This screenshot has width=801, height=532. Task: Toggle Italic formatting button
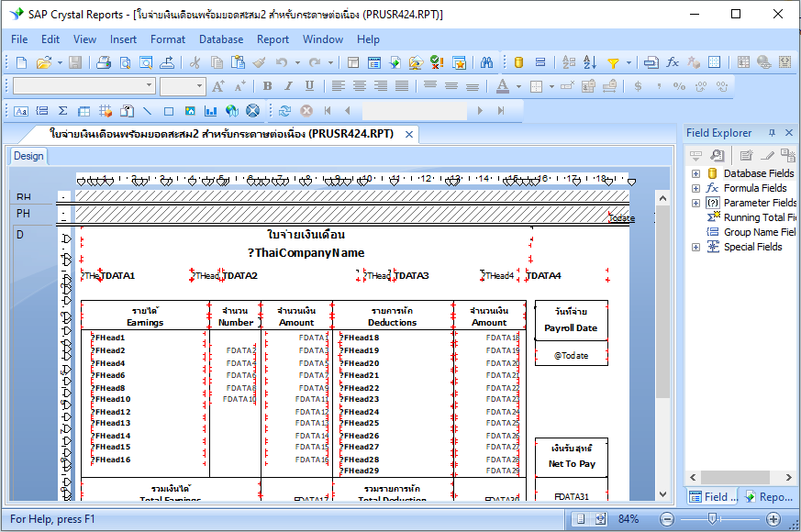(288, 86)
